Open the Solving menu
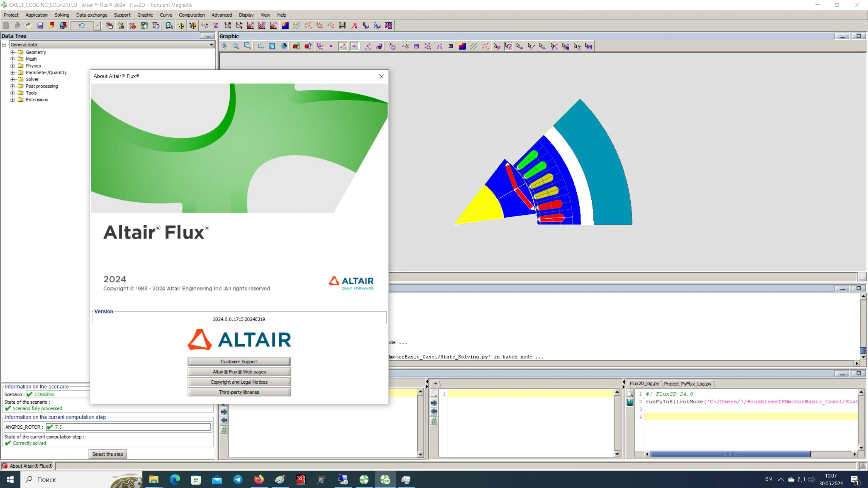Viewport: 868px width, 488px height. point(62,15)
